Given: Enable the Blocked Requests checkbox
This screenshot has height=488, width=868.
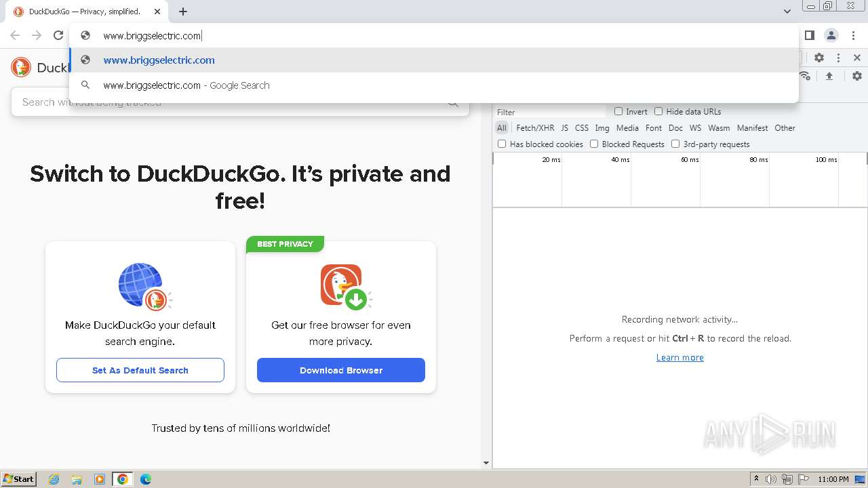Looking at the screenshot, I should tap(594, 144).
